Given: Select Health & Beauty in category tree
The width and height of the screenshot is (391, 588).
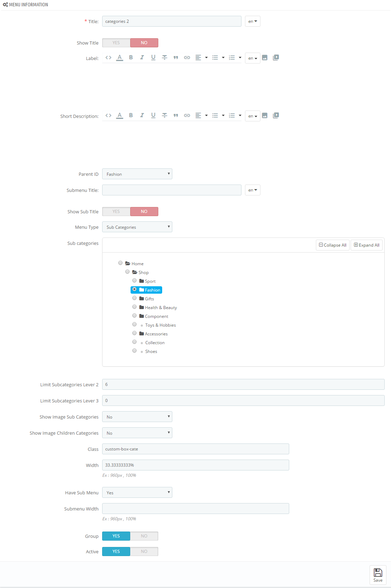Looking at the screenshot, I should pos(161,308).
